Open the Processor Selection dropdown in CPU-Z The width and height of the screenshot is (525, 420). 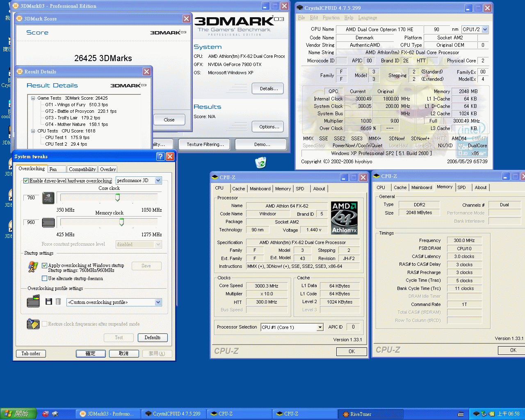point(320,327)
